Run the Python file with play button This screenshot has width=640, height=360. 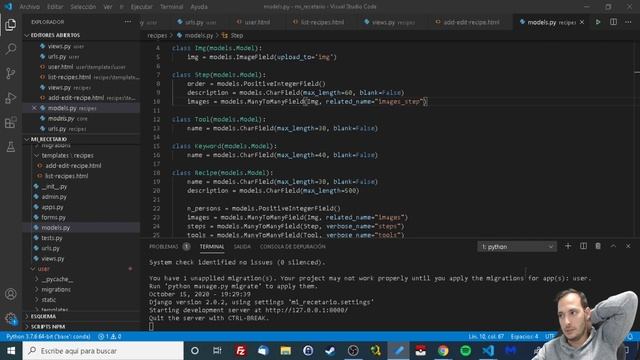(598, 22)
